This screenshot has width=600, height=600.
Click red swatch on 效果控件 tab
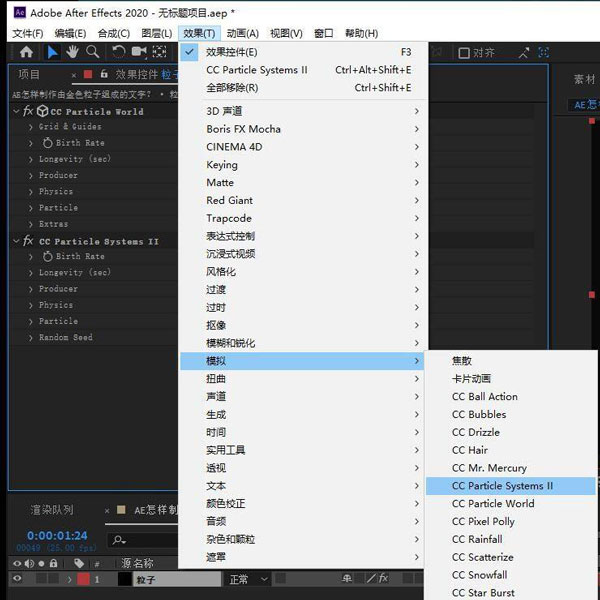(88, 74)
